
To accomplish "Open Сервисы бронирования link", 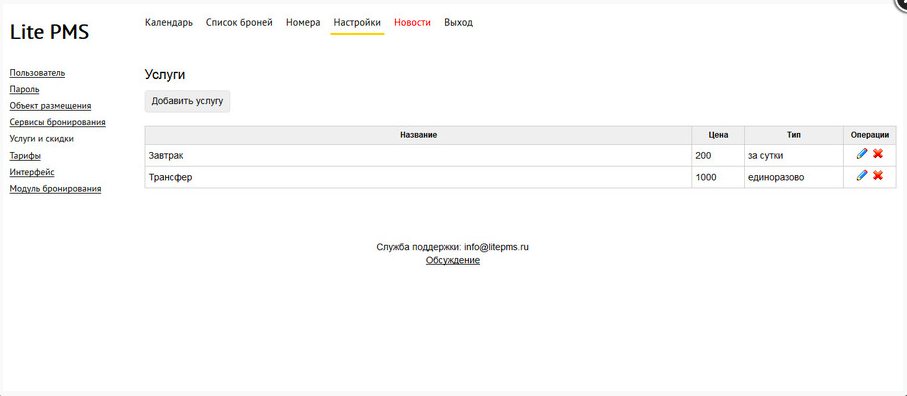I will 57,122.
